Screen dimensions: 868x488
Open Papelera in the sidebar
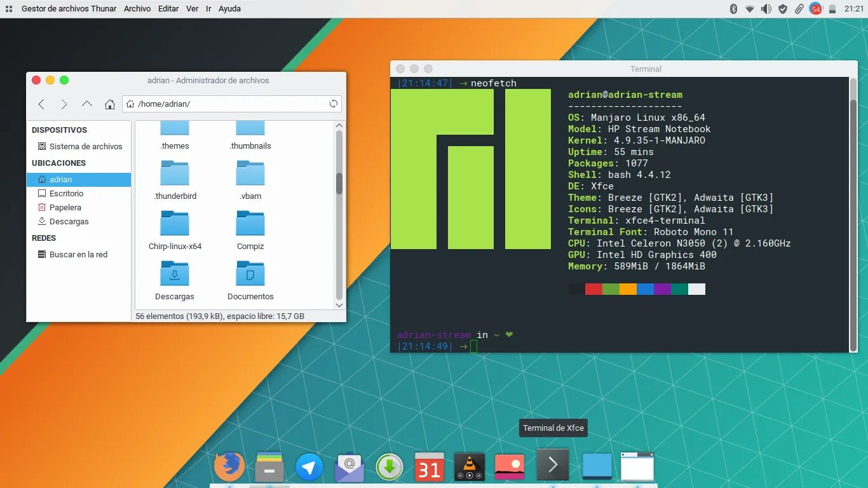79,208
